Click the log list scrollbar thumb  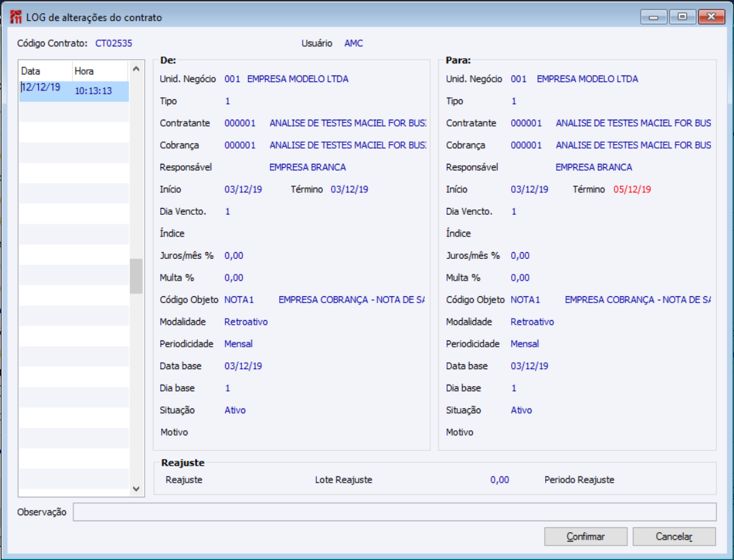pos(136,275)
